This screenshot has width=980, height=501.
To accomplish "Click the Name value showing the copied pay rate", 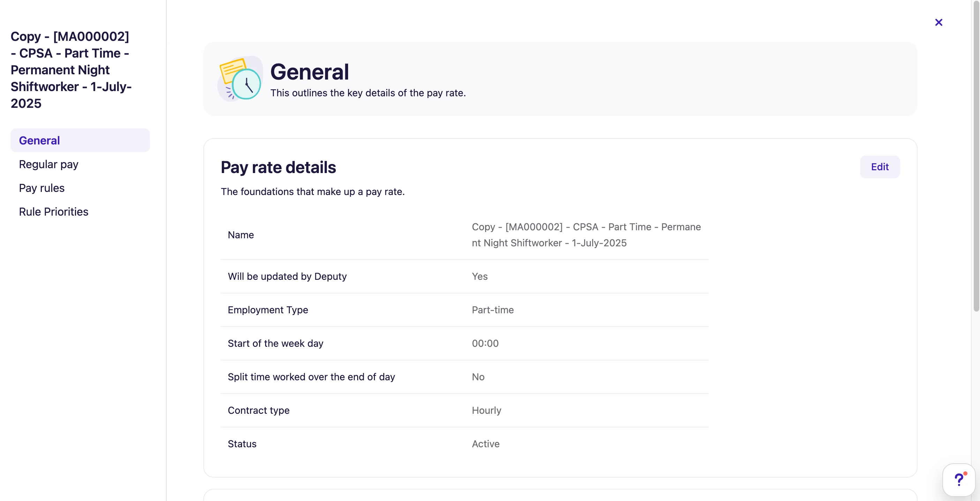I will point(586,235).
